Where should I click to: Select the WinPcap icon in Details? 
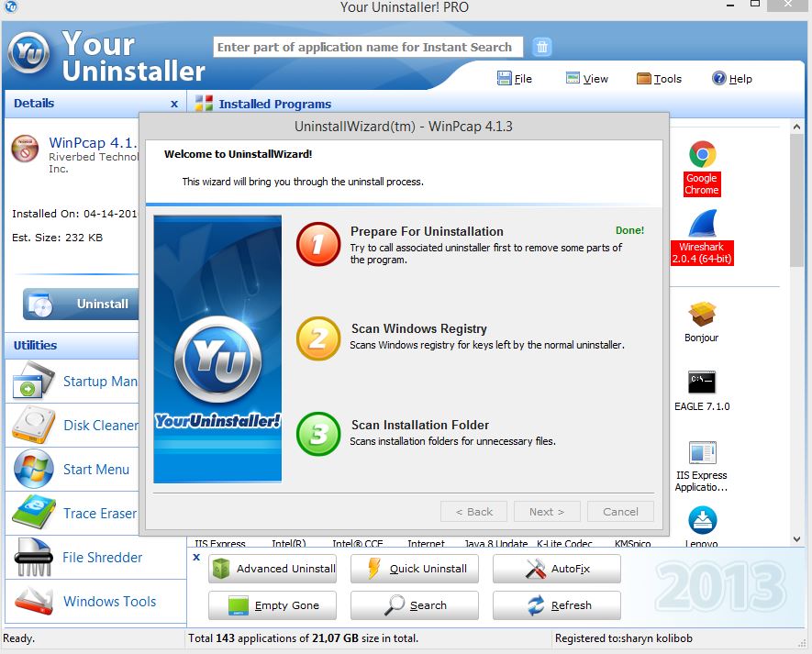[x=25, y=149]
